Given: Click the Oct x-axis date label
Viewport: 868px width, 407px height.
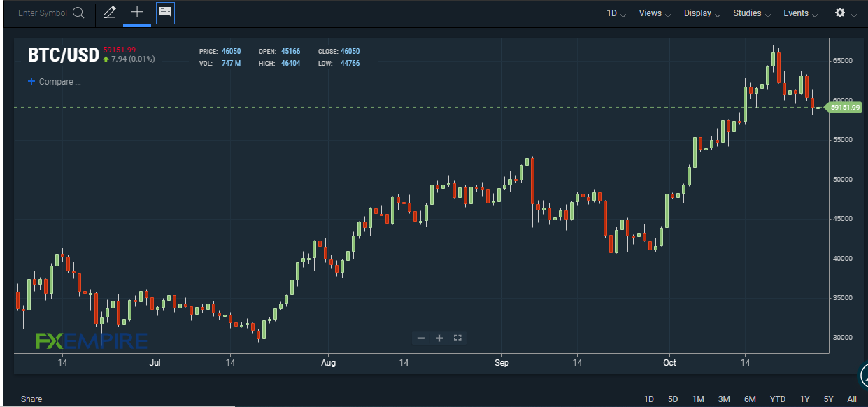Looking at the screenshot, I should [x=669, y=363].
